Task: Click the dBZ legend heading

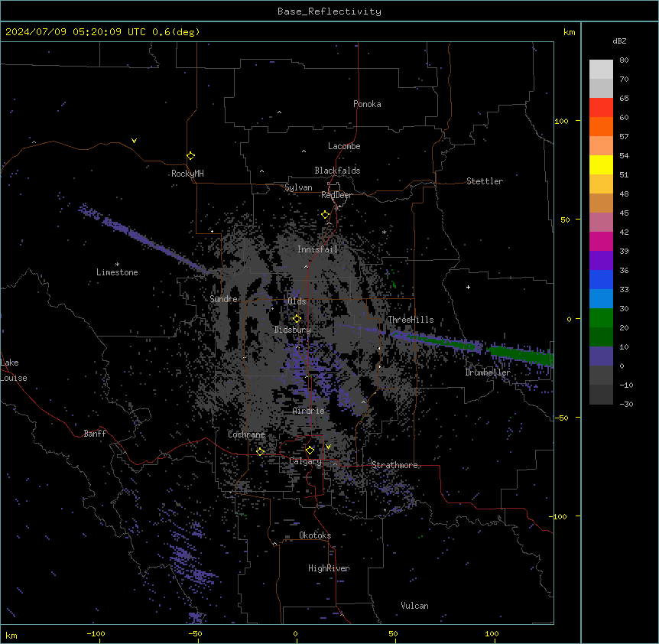Action: [x=619, y=41]
